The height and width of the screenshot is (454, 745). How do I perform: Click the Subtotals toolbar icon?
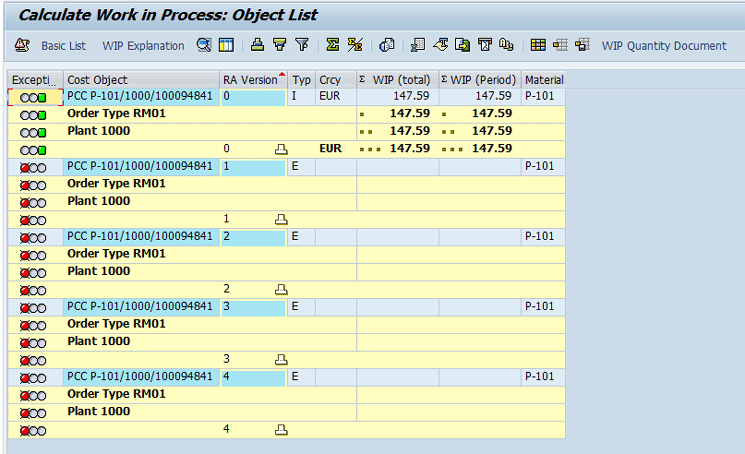[354, 45]
